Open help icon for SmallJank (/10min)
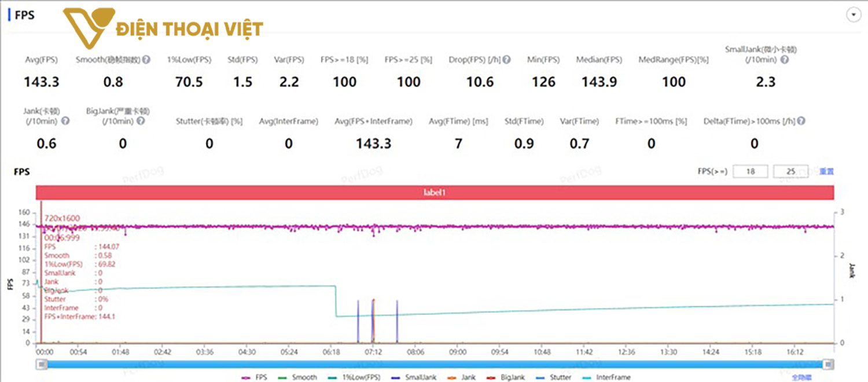Viewport: 868px width, 382px height. click(x=784, y=60)
